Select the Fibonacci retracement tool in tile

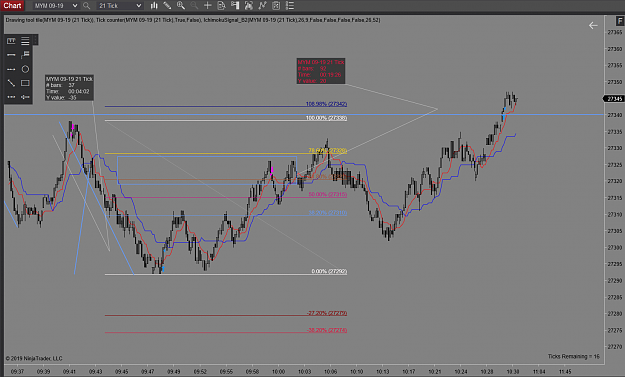coord(11,41)
